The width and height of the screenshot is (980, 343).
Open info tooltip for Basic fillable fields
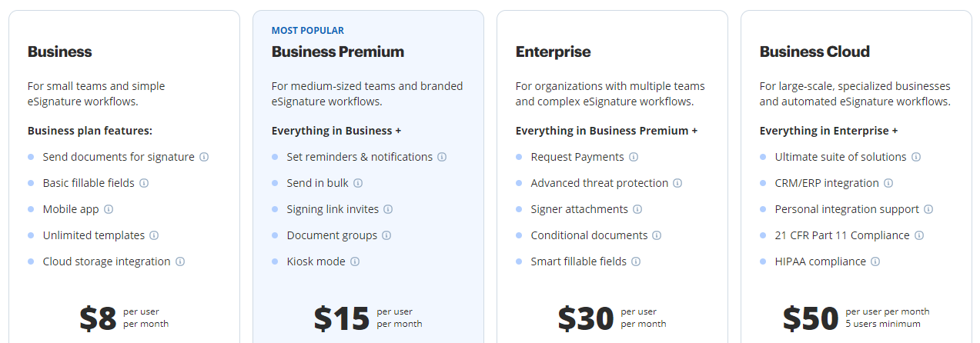point(144,183)
